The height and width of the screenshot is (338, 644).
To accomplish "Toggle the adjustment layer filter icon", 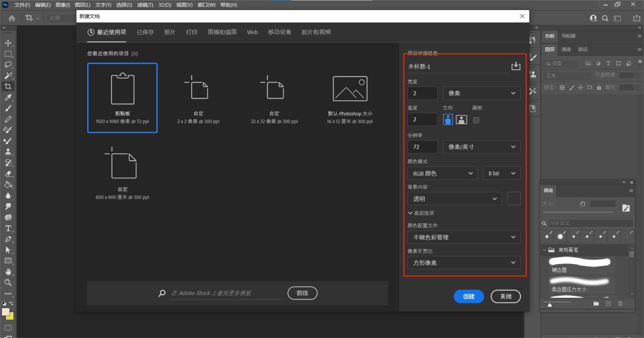I will 598,63.
